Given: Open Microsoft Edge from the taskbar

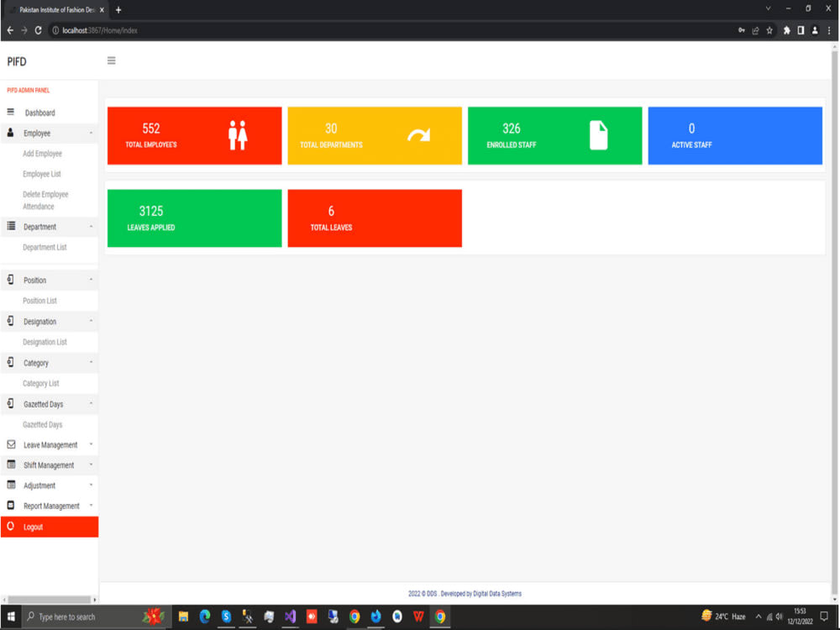Looking at the screenshot, I should [x=205, y=617].
